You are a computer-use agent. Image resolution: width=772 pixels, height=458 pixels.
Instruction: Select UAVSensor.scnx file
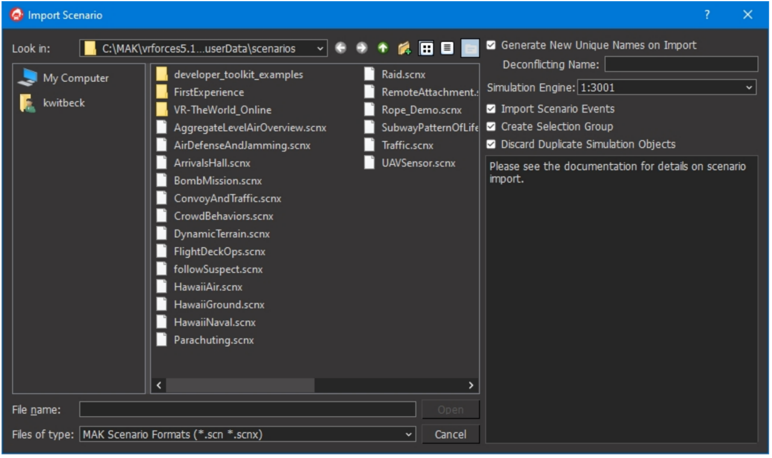coord(410,164)
